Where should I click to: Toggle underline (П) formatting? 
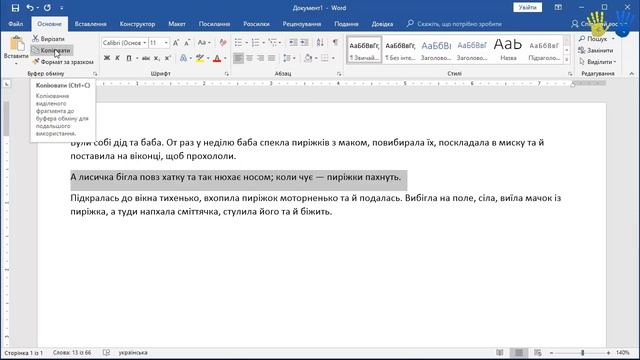129,58
